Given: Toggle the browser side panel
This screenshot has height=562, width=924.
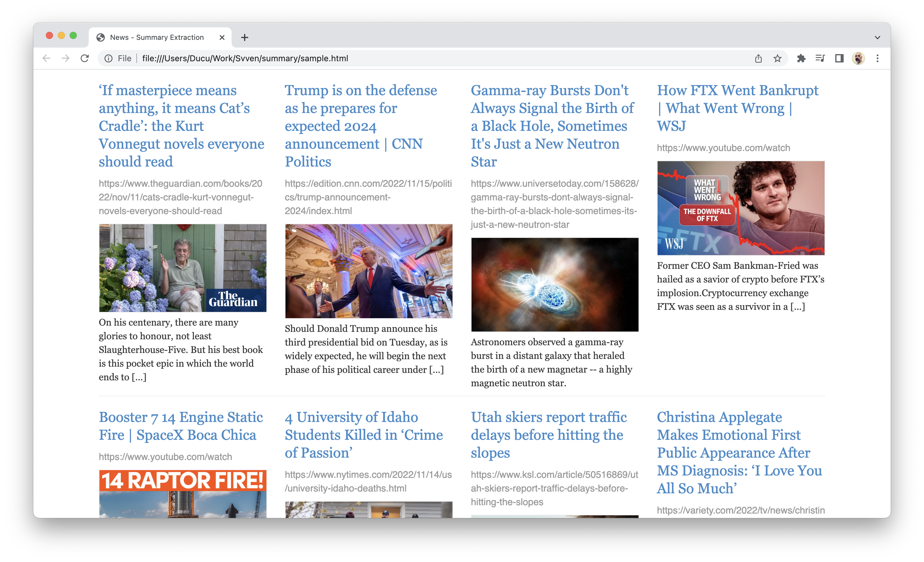Looking at the screenshot, I should [839, 59].
